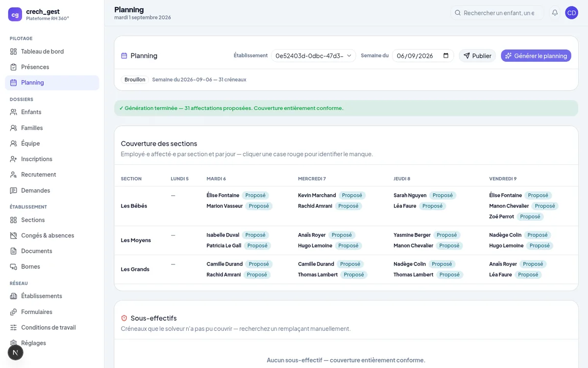Click the round N badge button

(x=16, y=352)
